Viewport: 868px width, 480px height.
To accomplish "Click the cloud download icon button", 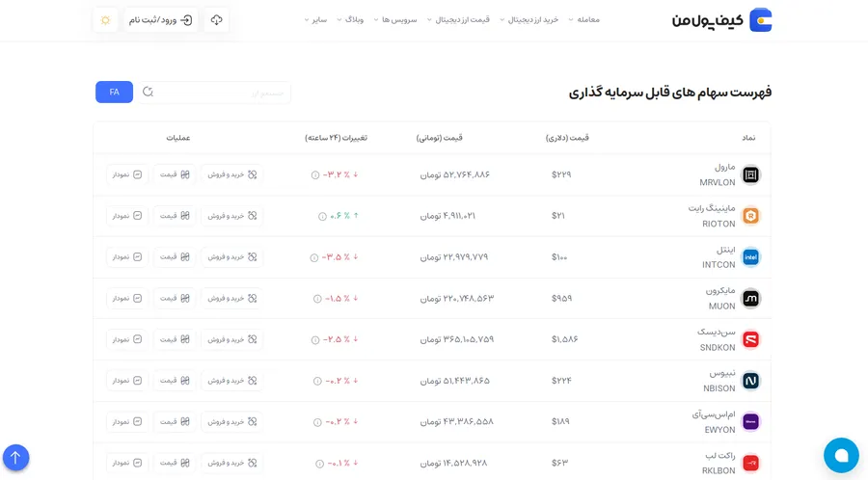I will click(216, 20).
